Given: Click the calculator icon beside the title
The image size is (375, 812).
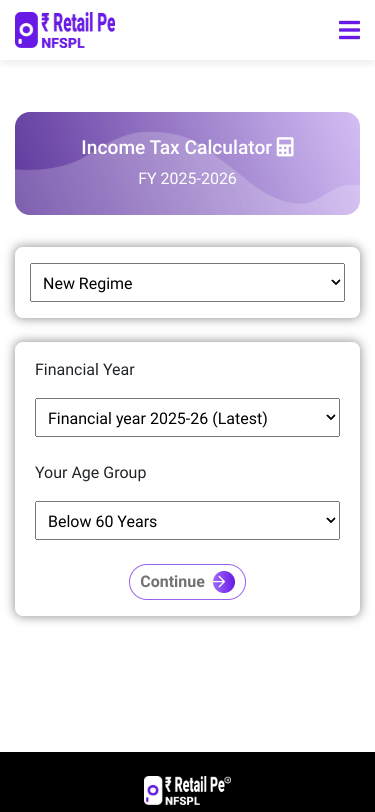Looking at the screenshot, I should pos(285,148).
